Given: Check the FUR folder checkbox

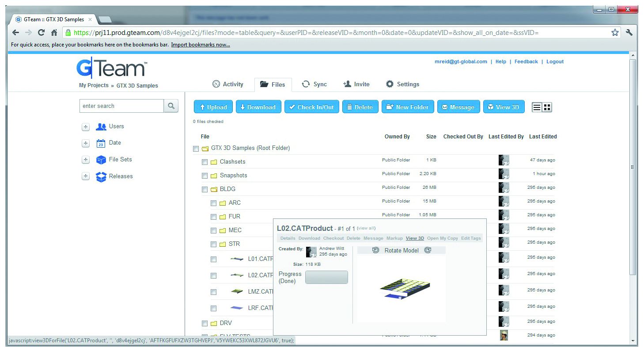Looking at the screenshot, I should coord(213,217).
